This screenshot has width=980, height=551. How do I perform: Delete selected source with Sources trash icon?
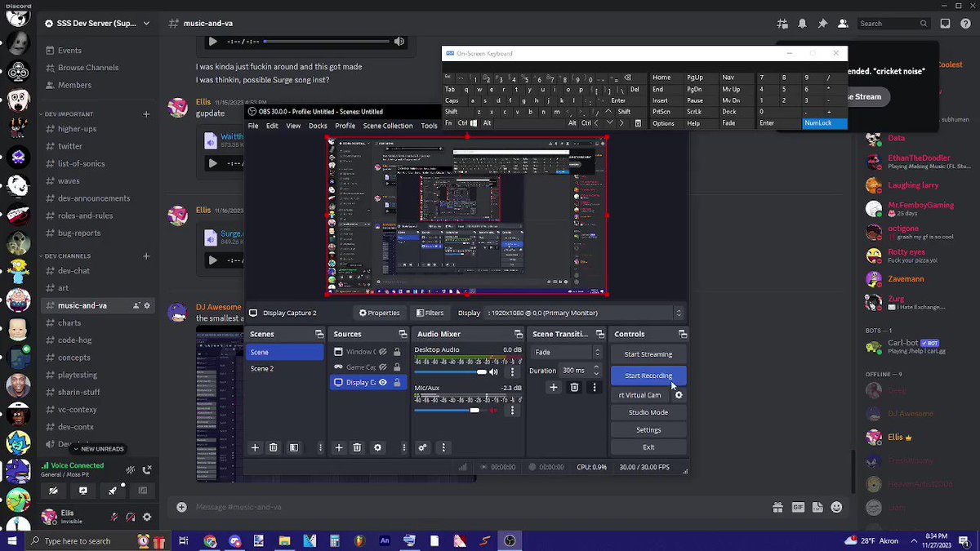357,447
